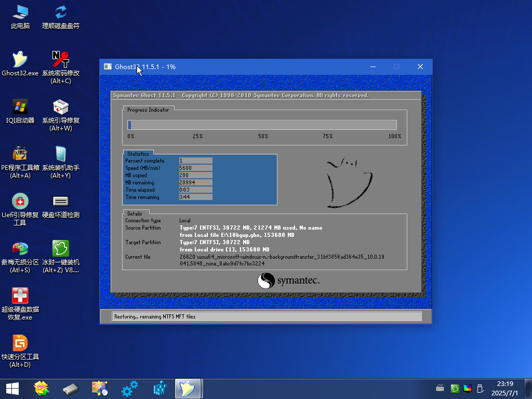Viewport: 532px width, 399px height.
Task: Click the Speed (MB/min) value 5600
Action: tap(196, 168)
